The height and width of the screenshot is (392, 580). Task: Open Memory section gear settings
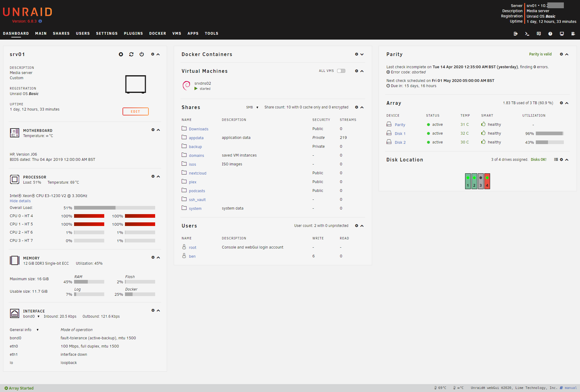tap(153, 257)
